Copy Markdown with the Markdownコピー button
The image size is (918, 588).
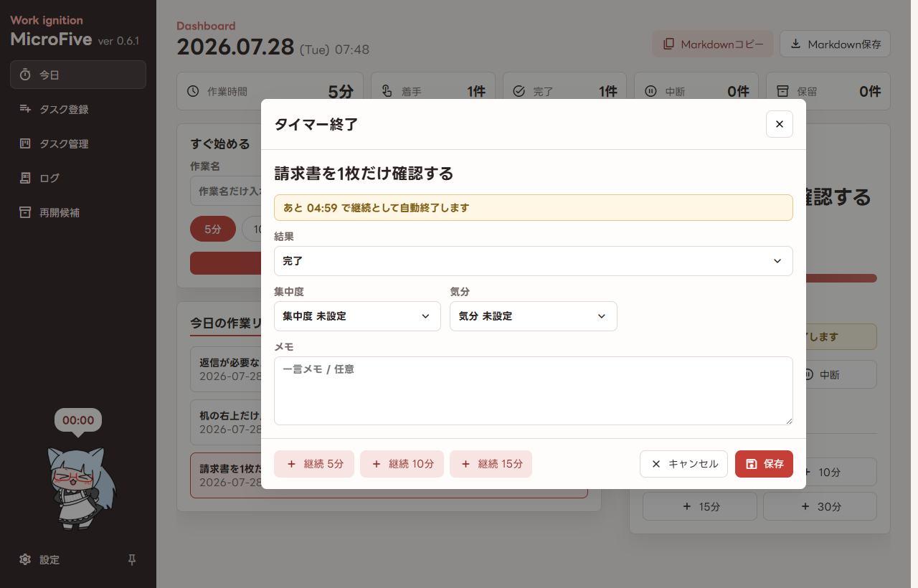click(713, 44)
